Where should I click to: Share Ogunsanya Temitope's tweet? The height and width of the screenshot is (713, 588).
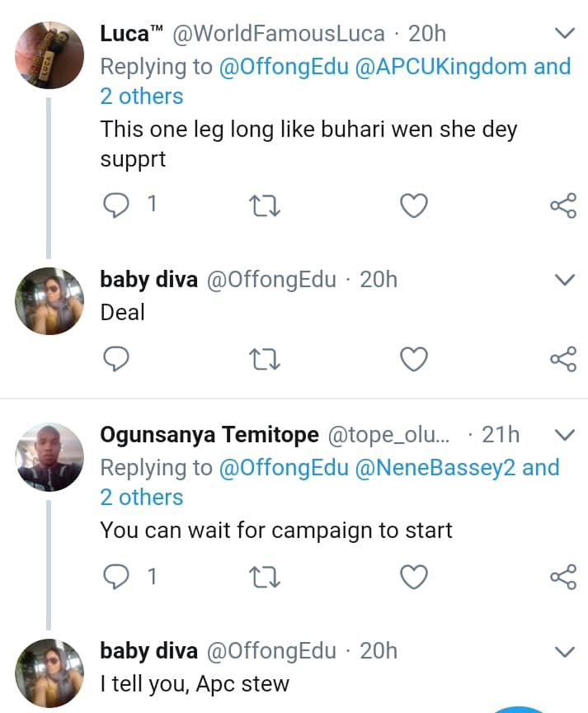click(x=562, y=577)
